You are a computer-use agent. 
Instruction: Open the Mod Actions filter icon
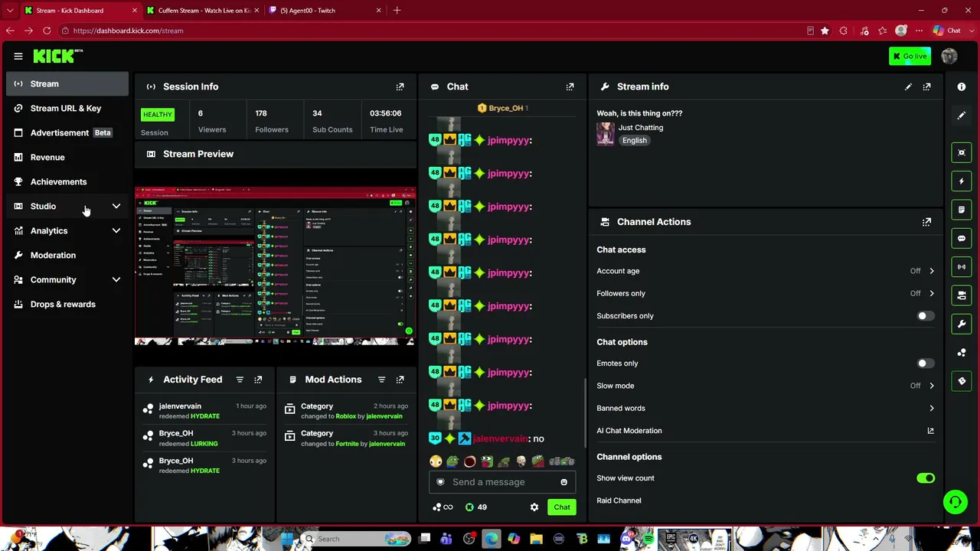coord(381,380)
